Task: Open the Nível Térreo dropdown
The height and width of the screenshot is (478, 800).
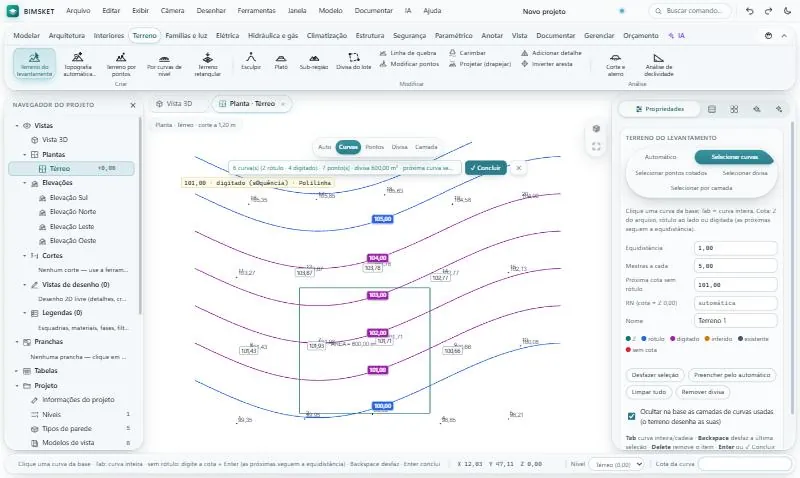Action: pyautogui.click(x=617, y=464)
